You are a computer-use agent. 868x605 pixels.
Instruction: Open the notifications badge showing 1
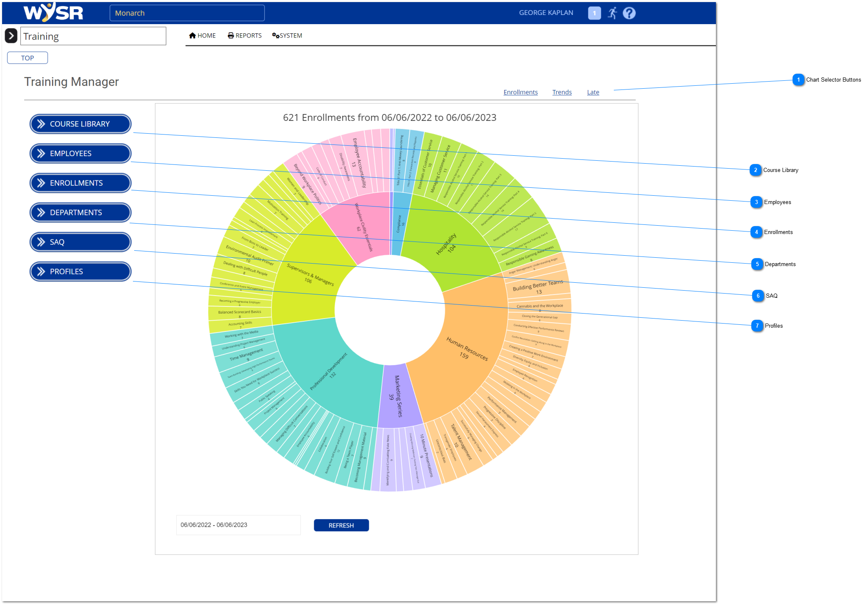pyautogui.click(x=594, y=13)
